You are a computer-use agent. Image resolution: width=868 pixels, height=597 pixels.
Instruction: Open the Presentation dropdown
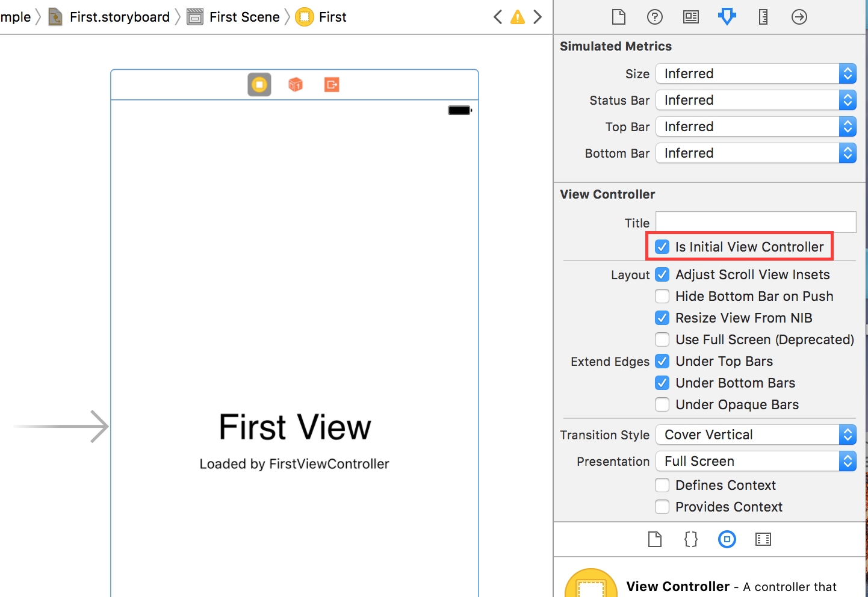(848, 461)
